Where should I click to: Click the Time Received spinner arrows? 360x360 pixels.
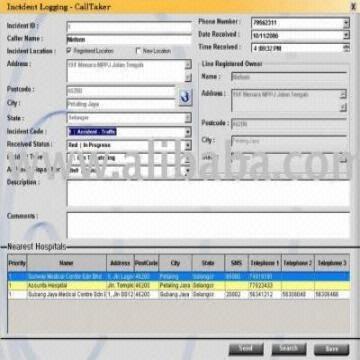click(x=347, y=48)
